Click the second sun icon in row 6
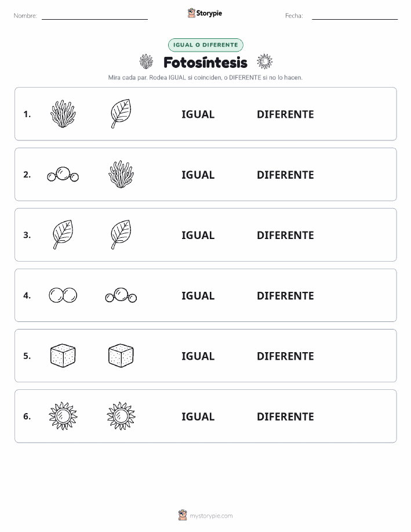Viewport: 411px width, 532px height. click(x=121, y=416)
